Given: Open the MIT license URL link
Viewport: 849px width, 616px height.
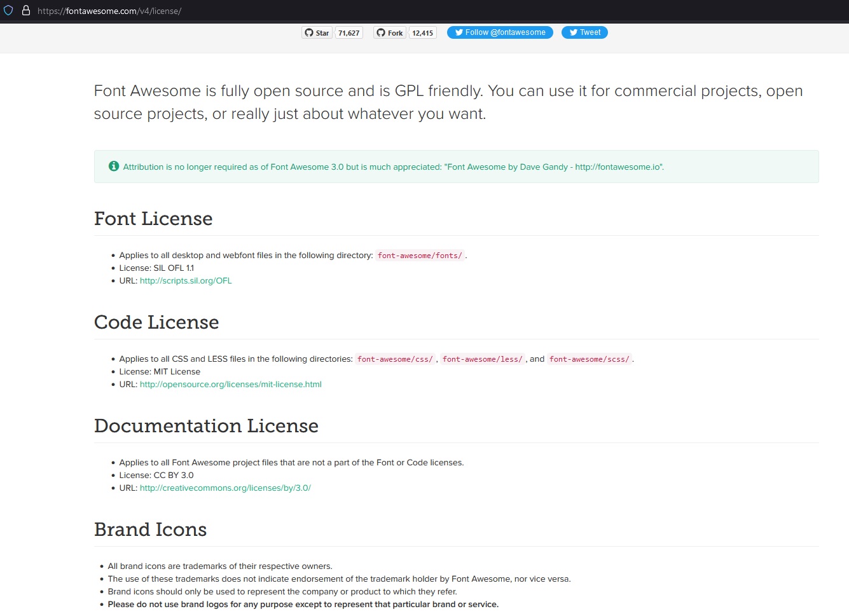Looking at the screenshot, I should coord(230,385).
